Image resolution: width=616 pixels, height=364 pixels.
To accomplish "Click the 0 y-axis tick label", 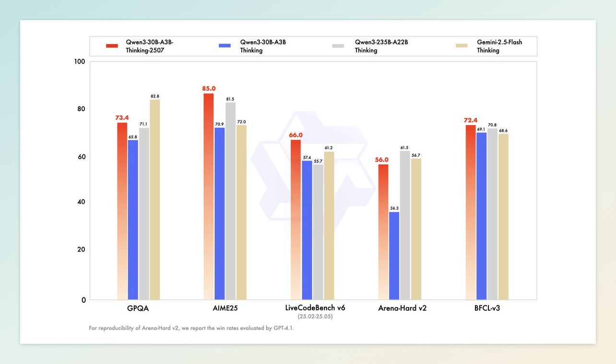I will pyautogui.click(x=83, y=300).
